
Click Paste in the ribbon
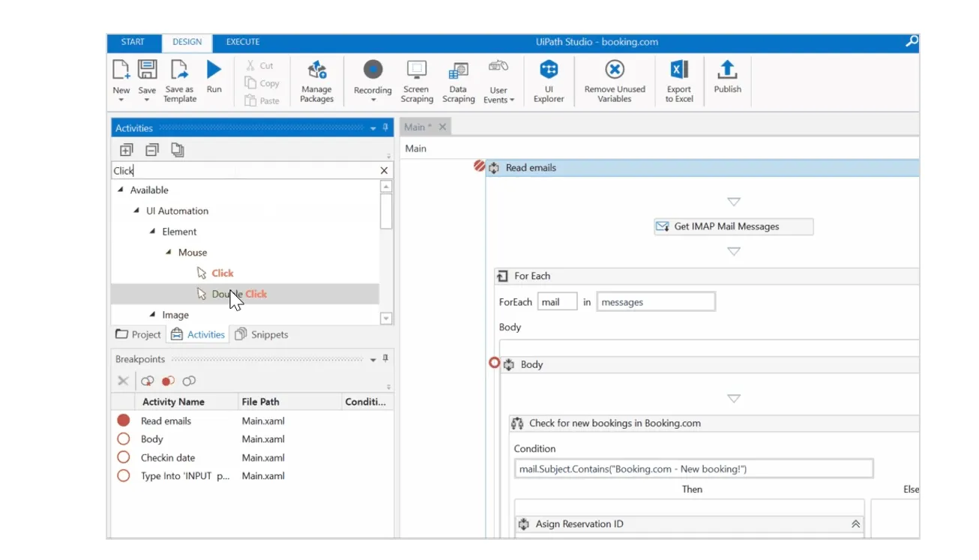[x=262, y=100]
